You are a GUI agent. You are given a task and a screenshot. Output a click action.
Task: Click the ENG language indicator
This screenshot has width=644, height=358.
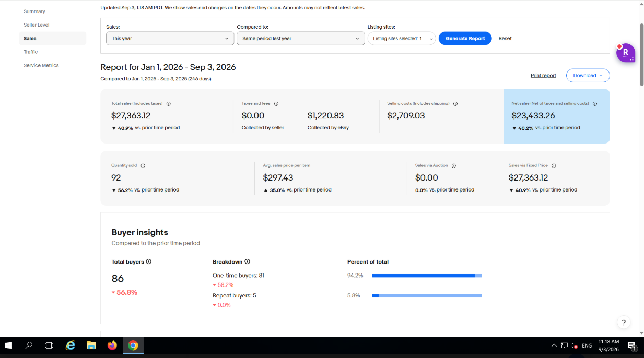click(x=587, y=345)
